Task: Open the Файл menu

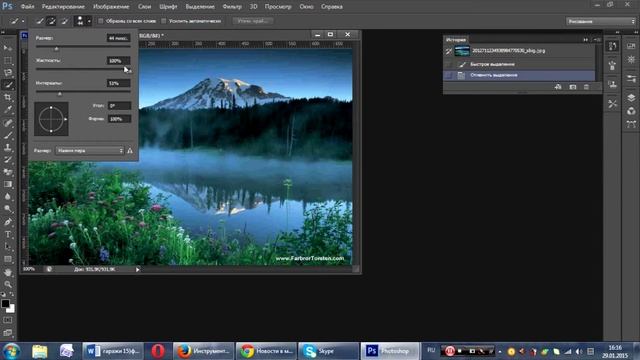Action: click(27, 7)
